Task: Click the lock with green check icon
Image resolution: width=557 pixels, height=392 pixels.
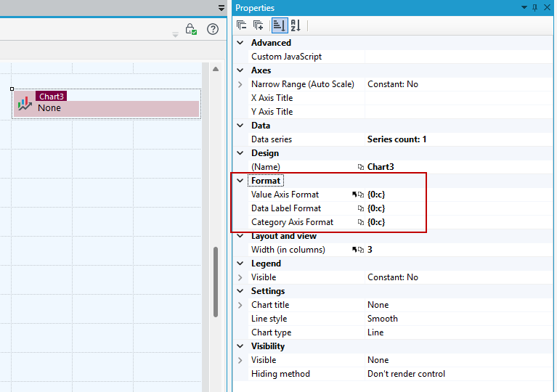Action: point(191,29)
